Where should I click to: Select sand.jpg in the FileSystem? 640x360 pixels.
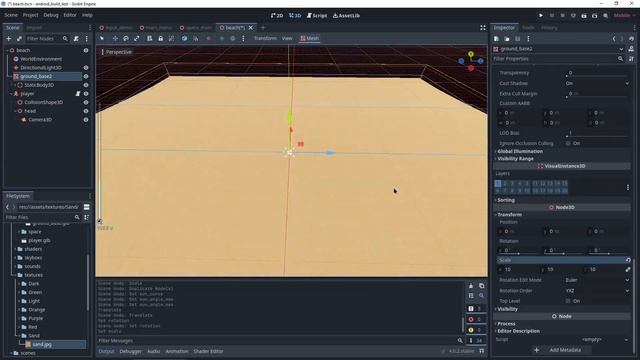click(x=42, y=344)
